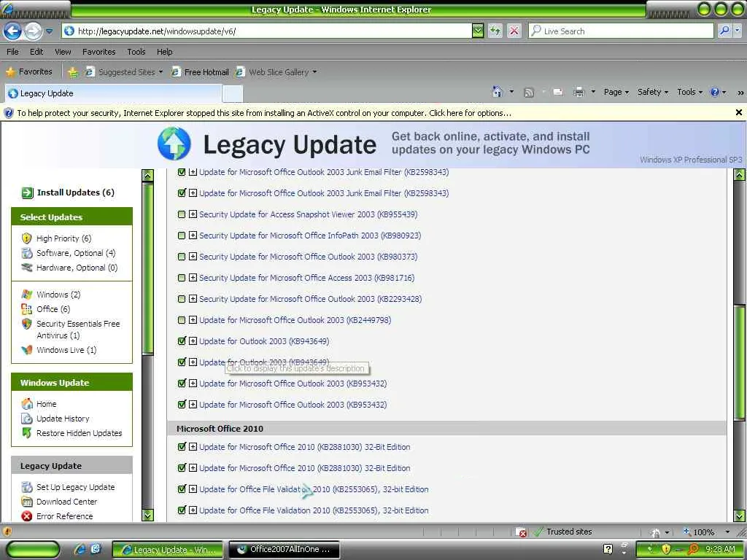Click the Feeds RSS icon in command bar
This screenshot has width=747, height=560.
tap(529, 93)
